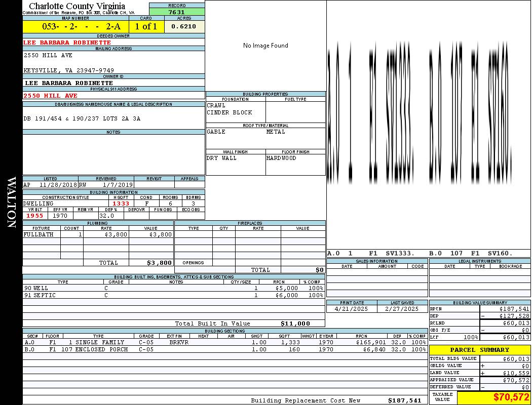Select the 90 WELL built-in row
This screenshot has width=532, height=405.
pyautogui.click(x=174, y=288)
